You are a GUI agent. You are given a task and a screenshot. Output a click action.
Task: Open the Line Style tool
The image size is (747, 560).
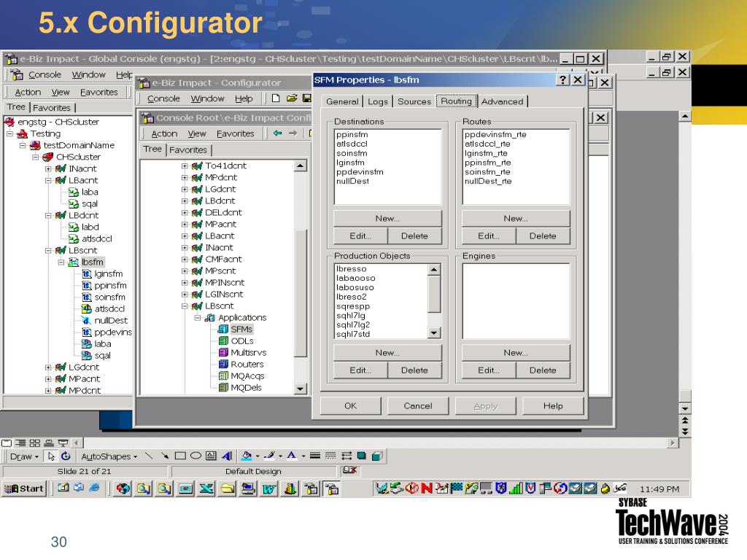[x=315, y=456]
